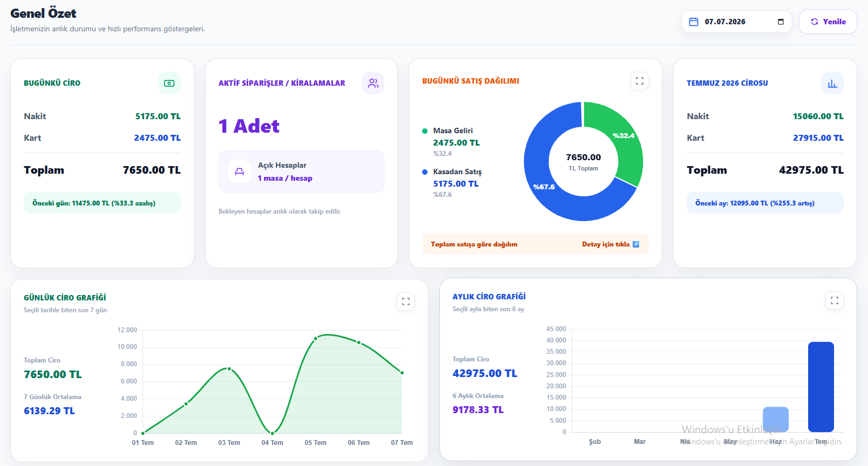Click the 'Mar' month axis label

pos(640,442)
